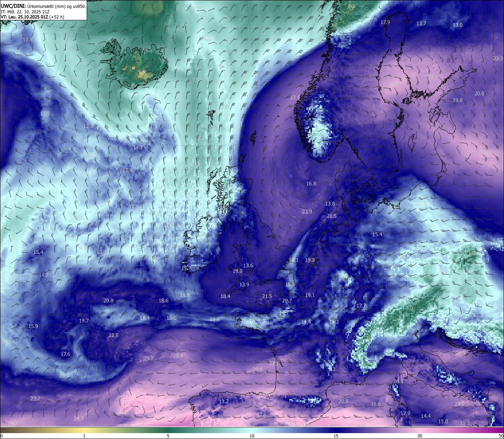Click the 11.5 value label
The height and width of the screenshot is (439, 504).
coord(45,113)
